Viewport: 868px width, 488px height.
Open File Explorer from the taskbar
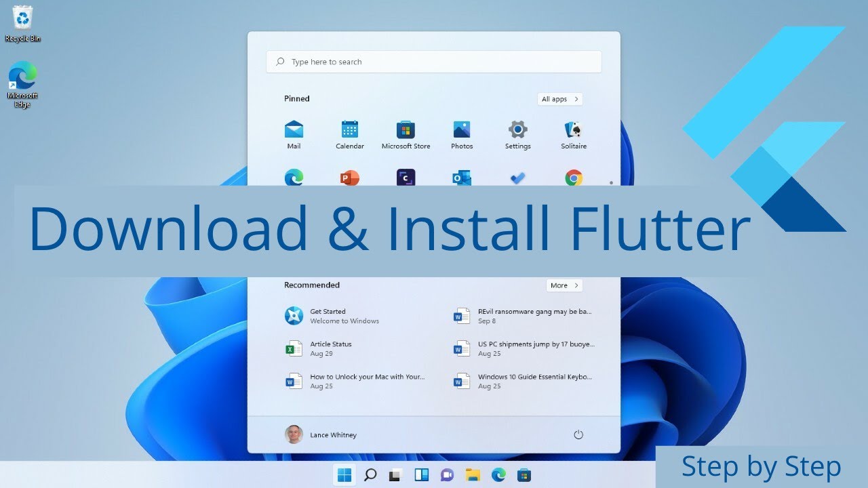(x=473, y=474)
